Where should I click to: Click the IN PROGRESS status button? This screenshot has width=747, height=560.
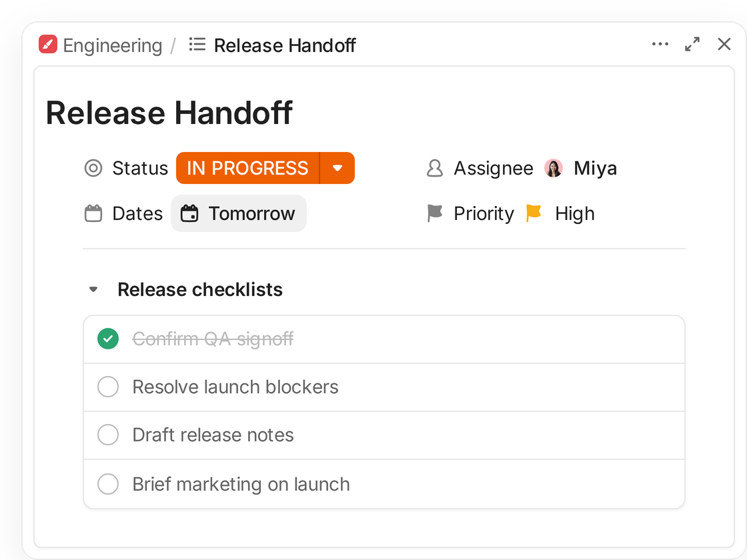point(247,168)
